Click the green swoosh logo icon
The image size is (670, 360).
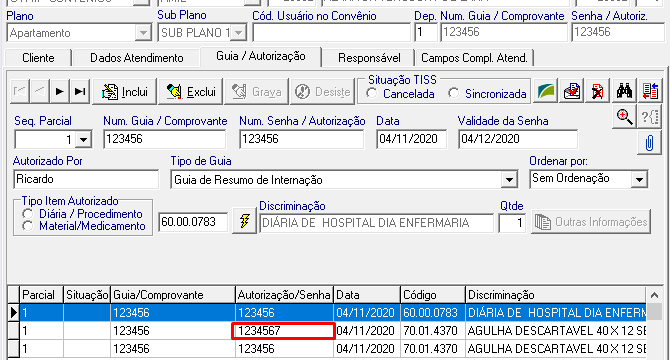click(x=546, y=91)
